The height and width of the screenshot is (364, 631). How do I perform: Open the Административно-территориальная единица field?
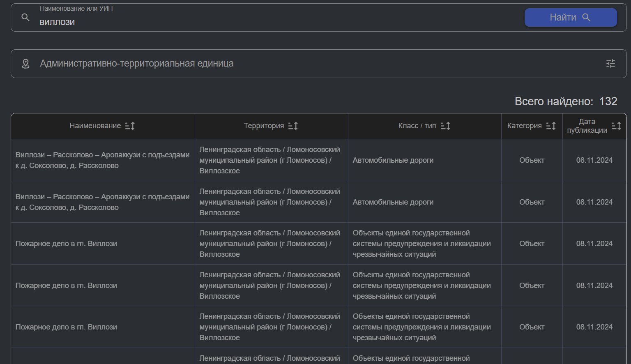[x=318, y=64]
